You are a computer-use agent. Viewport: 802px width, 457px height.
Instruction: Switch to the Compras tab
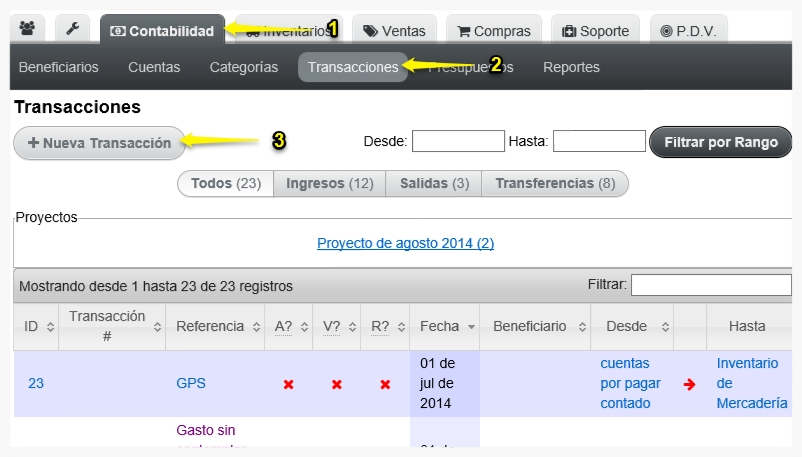tap(494, 31)
